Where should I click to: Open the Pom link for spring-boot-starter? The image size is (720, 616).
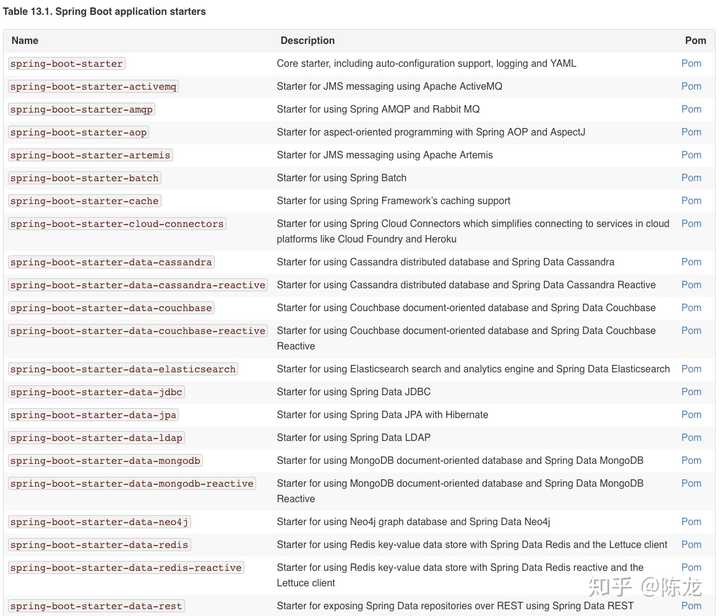(x=691, y=63)
